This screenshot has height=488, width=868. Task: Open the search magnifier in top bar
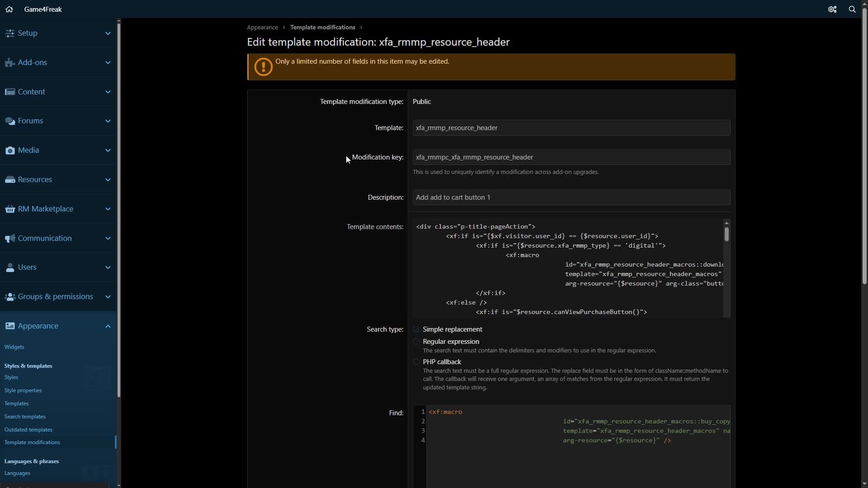852,9
